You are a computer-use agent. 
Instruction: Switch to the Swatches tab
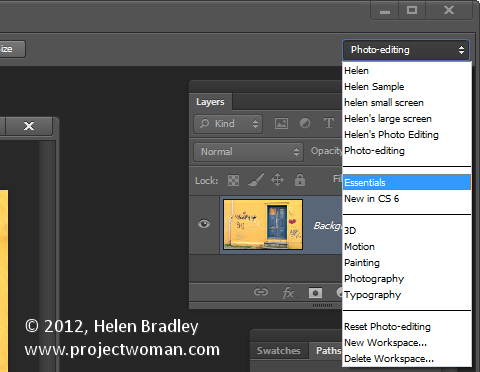click(x=279, y=351)
